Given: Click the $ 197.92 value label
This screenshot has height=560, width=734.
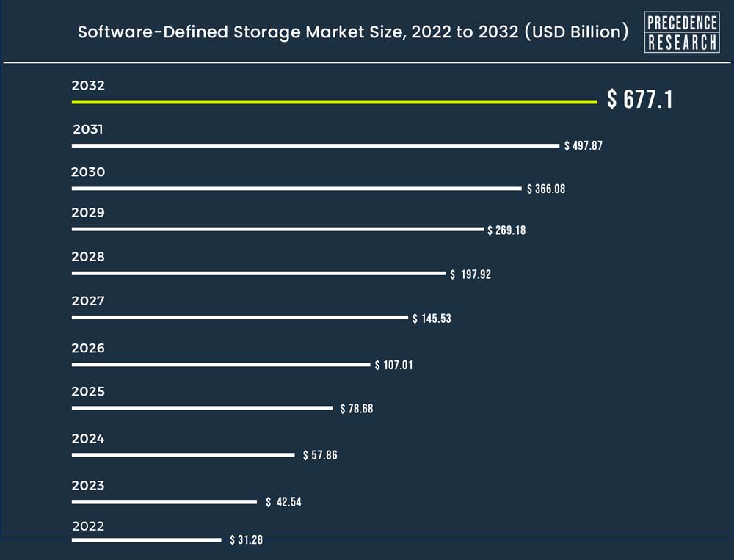Looking at the screenshot, I should [x=470, y=274].
